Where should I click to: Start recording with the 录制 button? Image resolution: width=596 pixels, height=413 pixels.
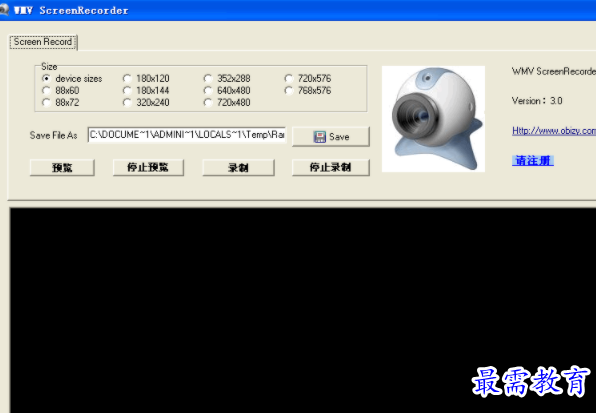click(x=238, y=168)
